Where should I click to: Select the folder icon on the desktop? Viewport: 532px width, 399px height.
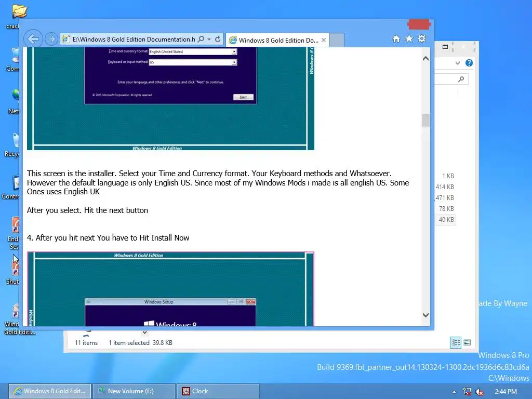(x=19, y=12)
